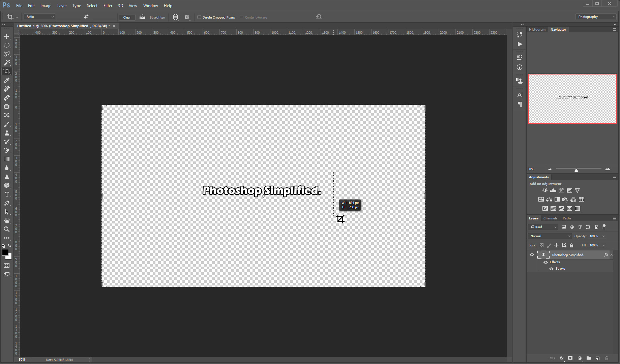
Task: Hide the Photoshop Simplified text layer
Action: click(x=532, y=255)
